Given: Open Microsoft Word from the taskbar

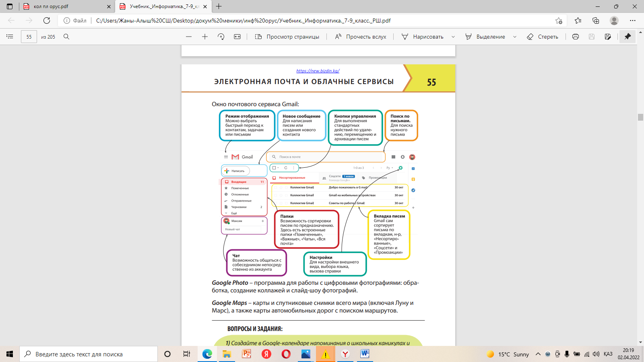Looking at the screenshot, I should pos(365,354).
